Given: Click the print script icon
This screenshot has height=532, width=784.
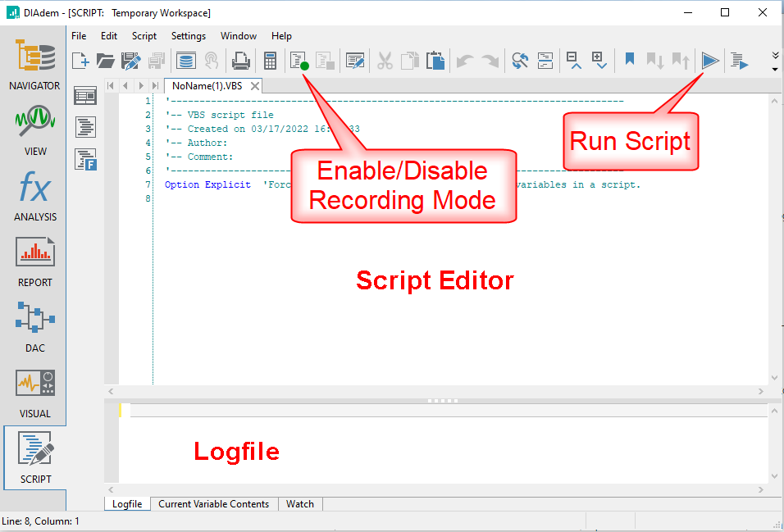Looking at the screenshot, I should tap(240, 60).
